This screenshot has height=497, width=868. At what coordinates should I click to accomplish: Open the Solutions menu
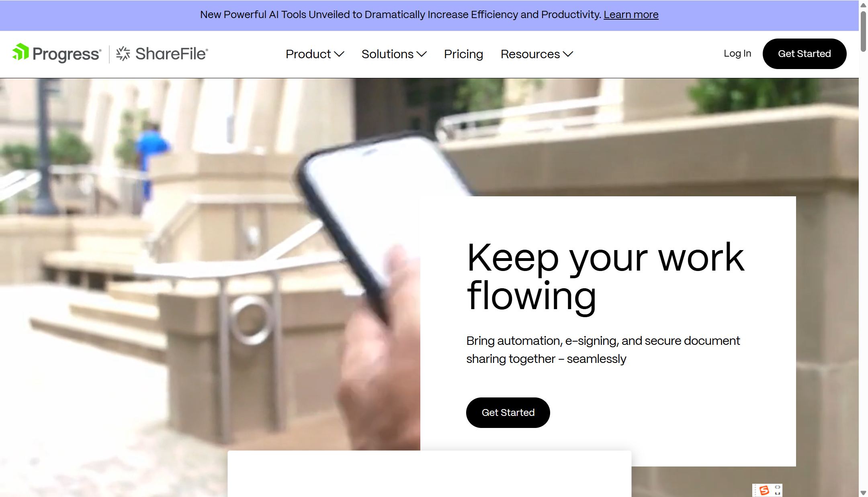(x=394, y=54)
